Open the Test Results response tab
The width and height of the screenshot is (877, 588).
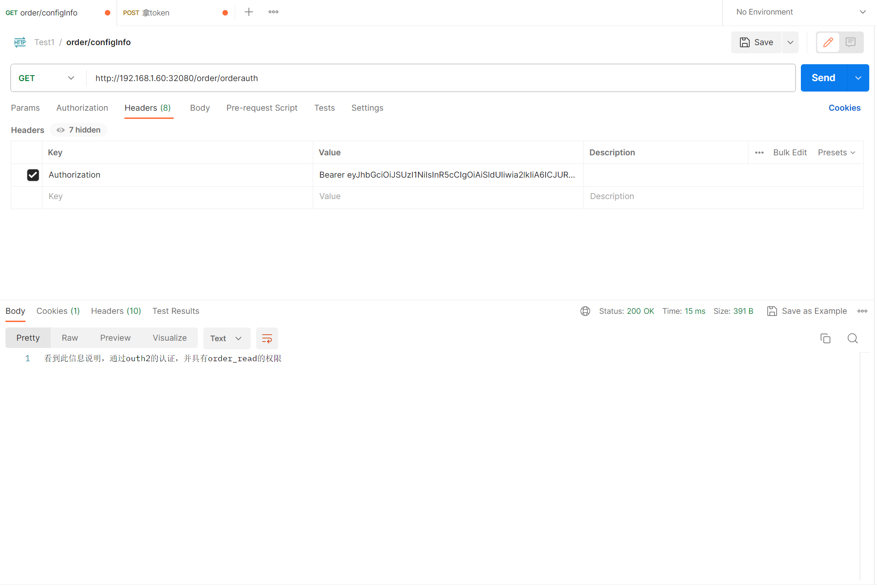coord(175,311)
